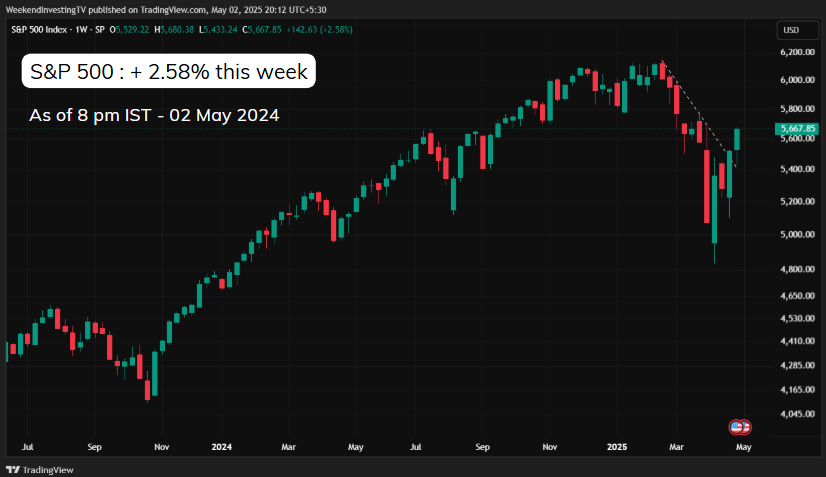Click the high value H5,680.38

[174, 30]
